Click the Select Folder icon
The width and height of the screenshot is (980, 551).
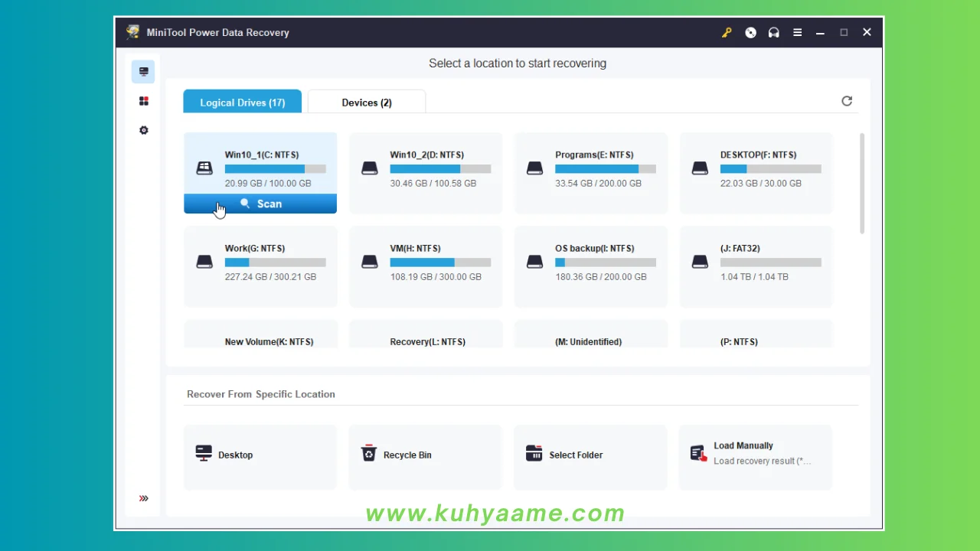click(534, 453)
